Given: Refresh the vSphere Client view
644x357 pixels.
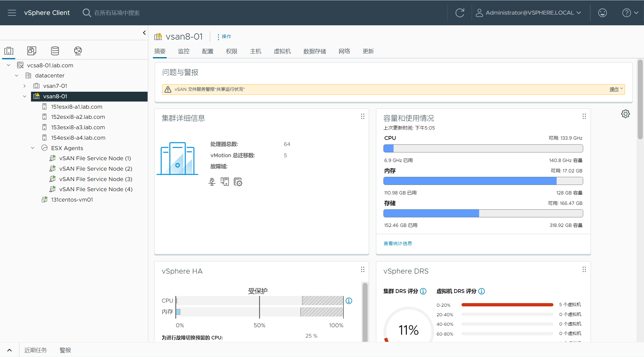Looking at the screenshot, I should coord(460,13).
